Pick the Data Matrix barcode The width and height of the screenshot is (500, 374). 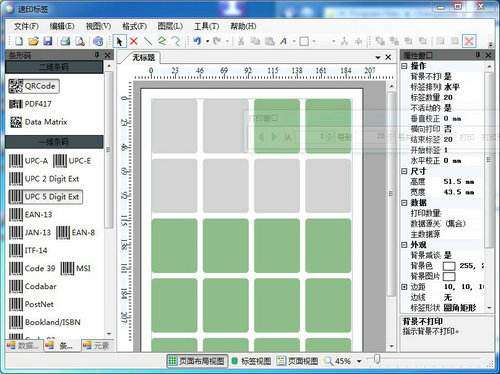pos(38,122)
